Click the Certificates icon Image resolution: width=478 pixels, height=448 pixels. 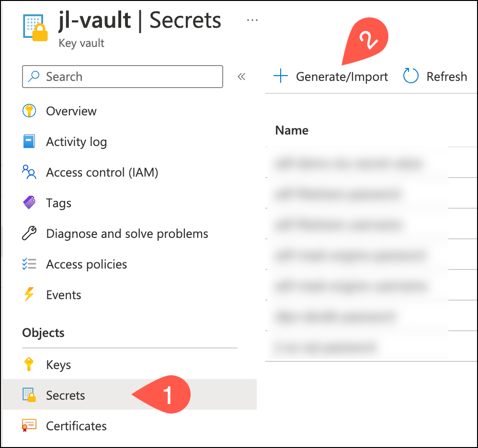point(29,426)
